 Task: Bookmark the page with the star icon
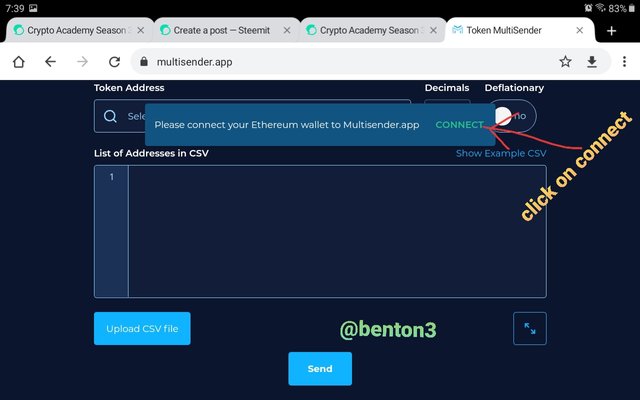565,62
